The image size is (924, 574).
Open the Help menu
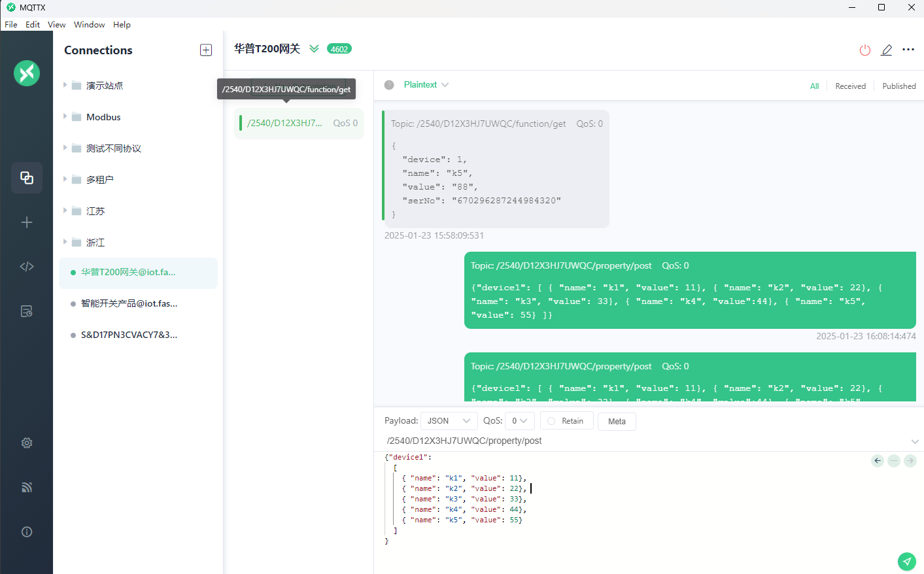pyautogui.click(x=122, y=25)
